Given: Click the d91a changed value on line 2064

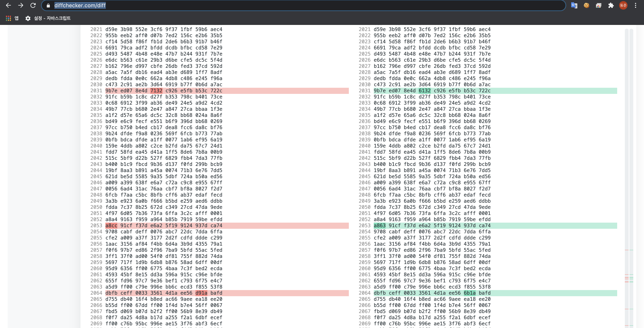Looking at the screenshot, I should pyautogui.click(x=201, y=293).
